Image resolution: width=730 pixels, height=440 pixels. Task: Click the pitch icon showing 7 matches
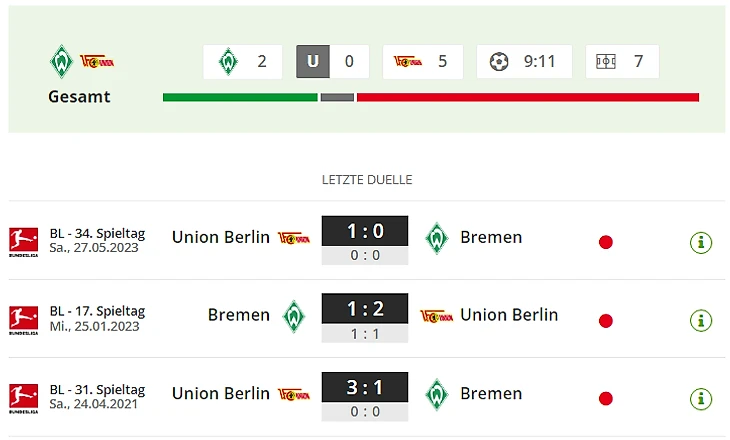pos(606,61)
